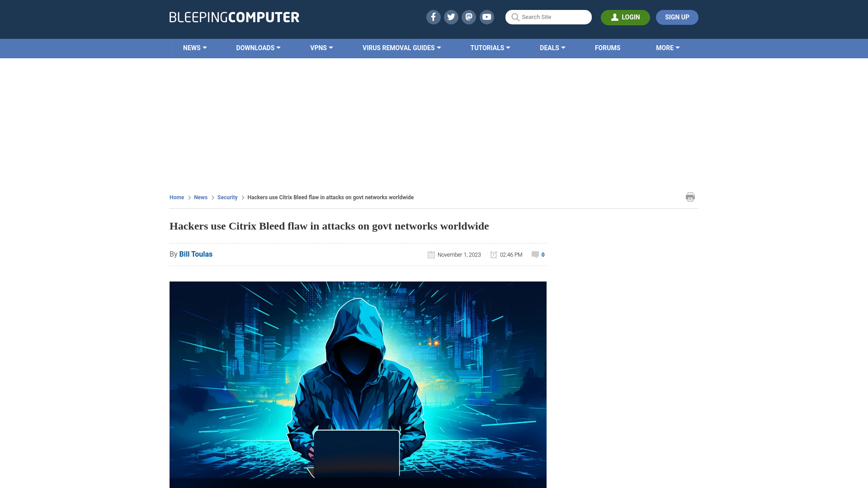Click the comments bubble icon
Viewport: 868px width, 488px height.
[534, 254]
